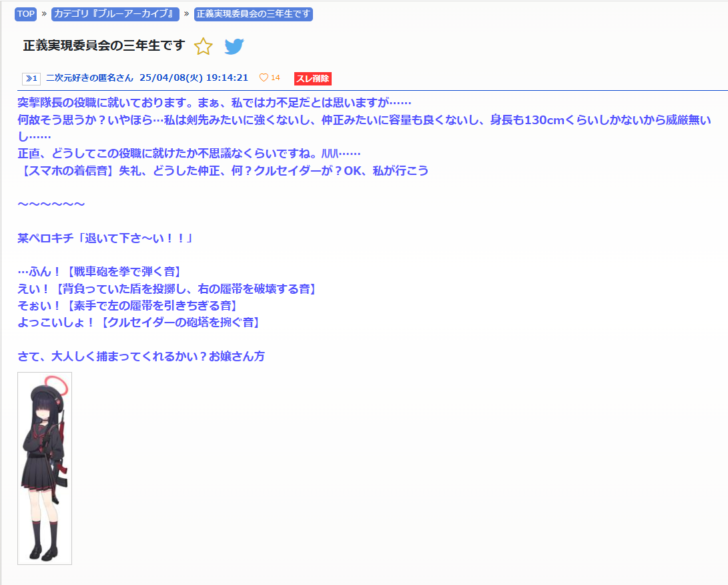Click the line starting 【スマホの着信音】失礼
Screen dimensions: 728x585
(x=224, y=170)
